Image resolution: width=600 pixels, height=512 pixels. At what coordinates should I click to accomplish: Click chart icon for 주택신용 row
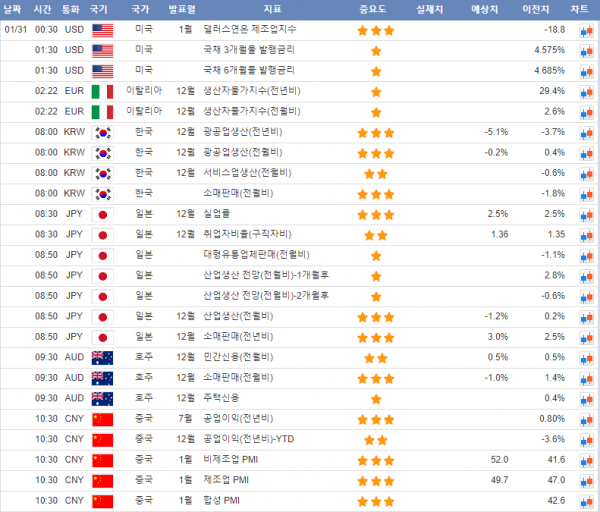[x=585, y=398]
